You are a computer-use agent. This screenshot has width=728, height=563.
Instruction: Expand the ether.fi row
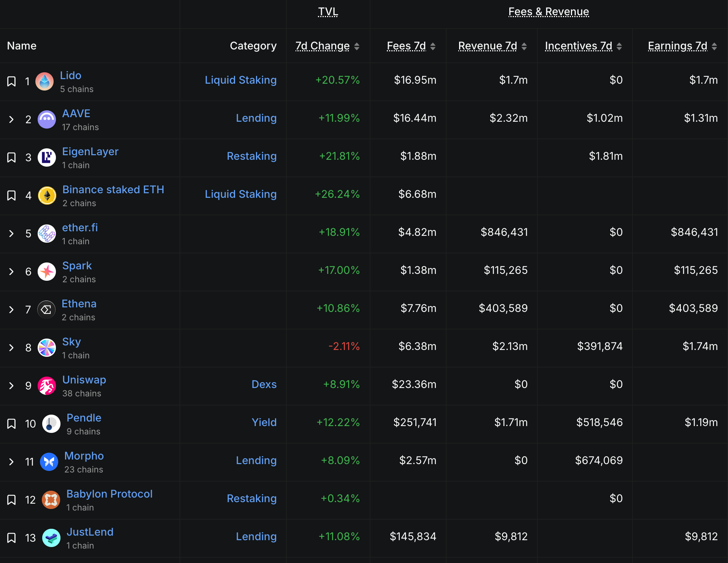11,234
